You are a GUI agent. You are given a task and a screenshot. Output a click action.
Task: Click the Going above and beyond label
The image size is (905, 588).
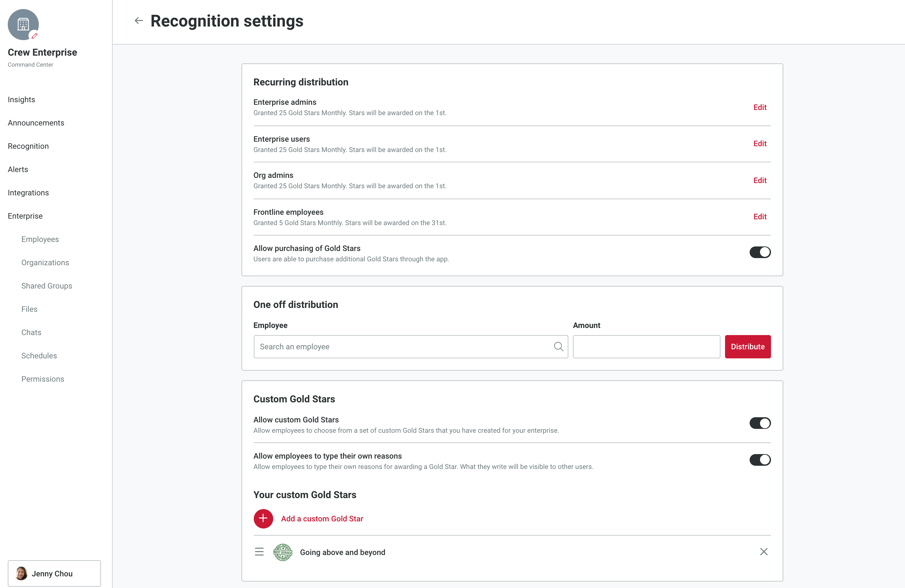pyautogui.click(x=342, y=552)
